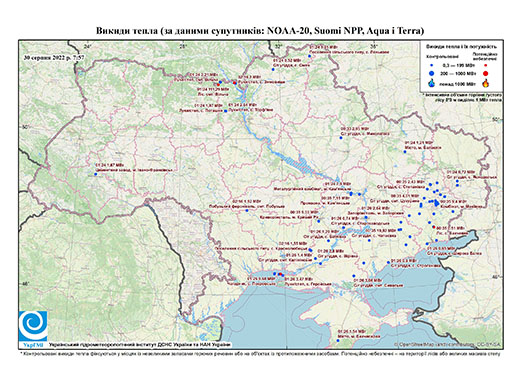Select the blue marker near Mykolaivka label

click(341, 138)
